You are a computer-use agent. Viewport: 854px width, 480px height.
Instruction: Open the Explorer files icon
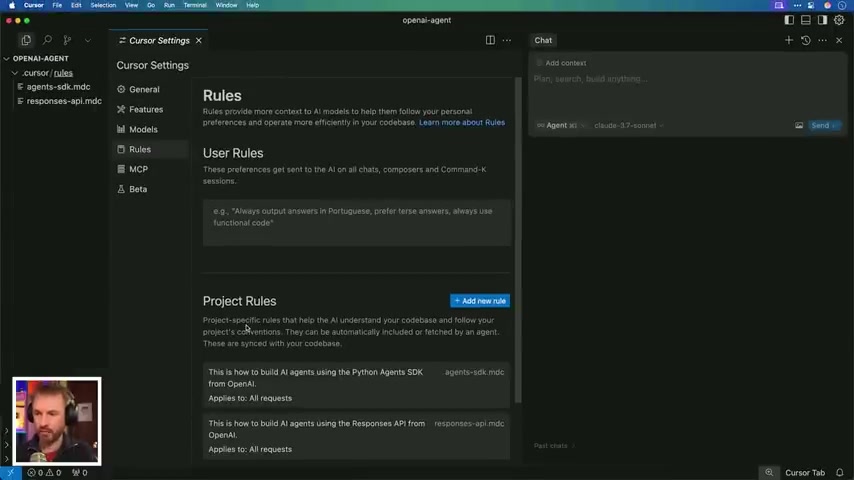(x=26, y=40)
